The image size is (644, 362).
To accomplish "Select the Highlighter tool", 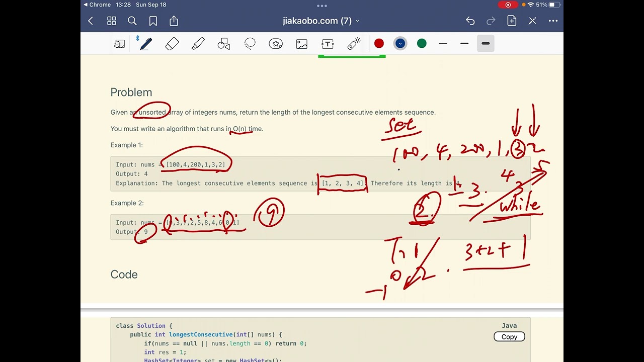I will pos(198,44).
